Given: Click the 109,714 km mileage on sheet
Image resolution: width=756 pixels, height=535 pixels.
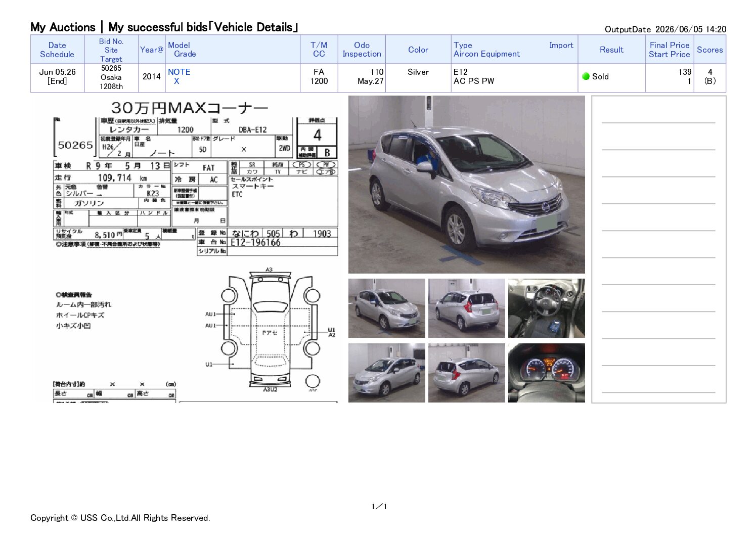Looking at the screenshot, I should pos(122,178).
